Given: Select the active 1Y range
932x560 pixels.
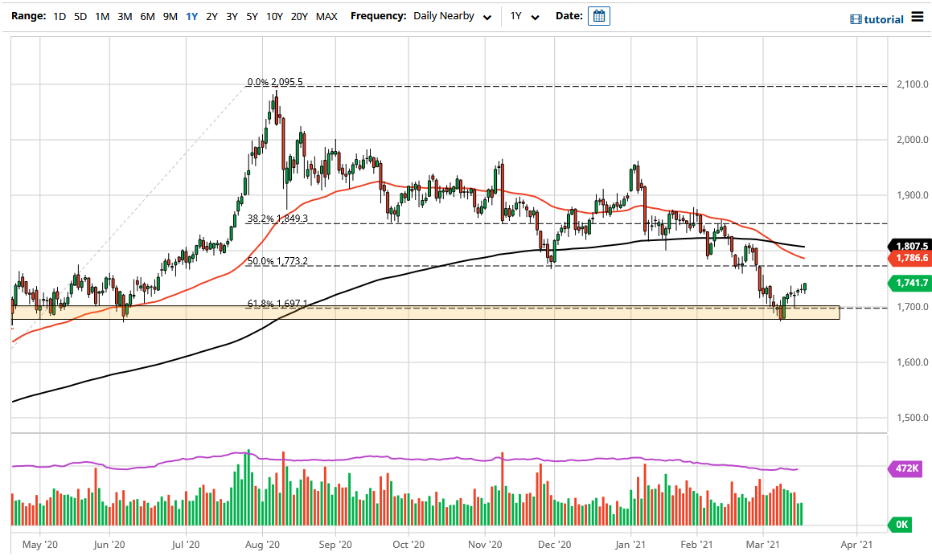Looking at the screenshot, I should click(191, 17).
